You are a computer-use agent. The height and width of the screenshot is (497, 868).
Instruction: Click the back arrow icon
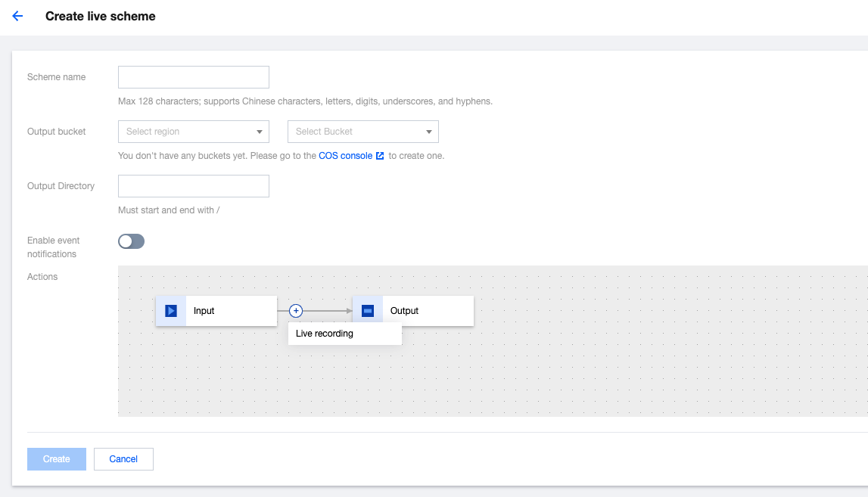pyautogui.click(x=17, y=16)
